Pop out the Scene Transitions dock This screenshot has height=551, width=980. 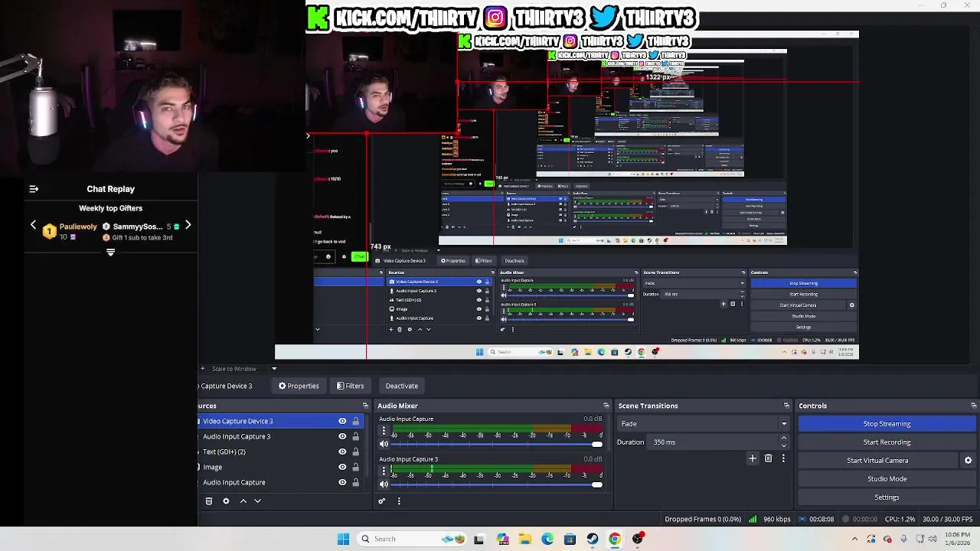point(786,406)
